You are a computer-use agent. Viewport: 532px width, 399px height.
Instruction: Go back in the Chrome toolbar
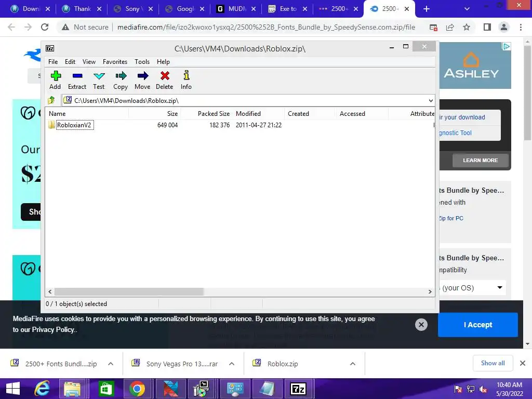[11, 27]
